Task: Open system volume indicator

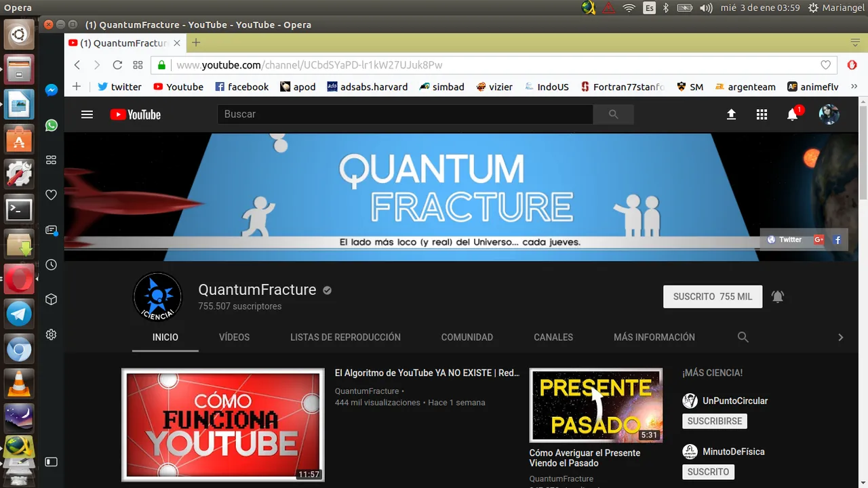Action: click(x=706, y=8)
